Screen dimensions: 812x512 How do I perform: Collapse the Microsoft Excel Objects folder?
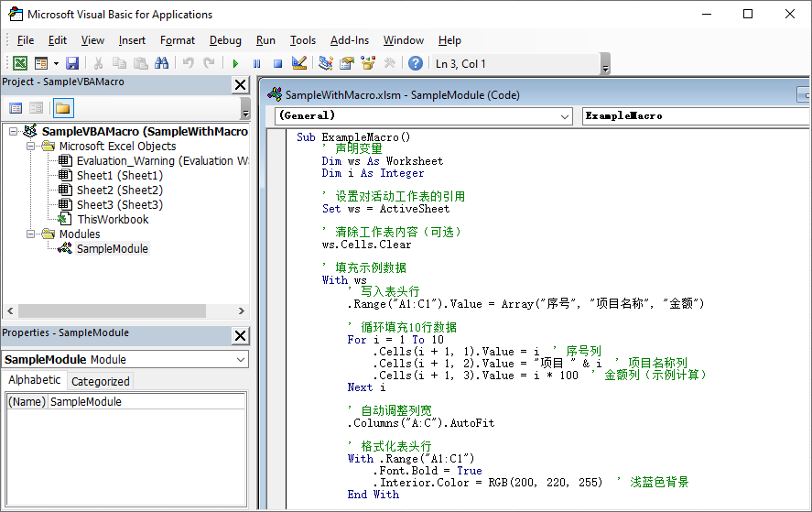(30, 147)
